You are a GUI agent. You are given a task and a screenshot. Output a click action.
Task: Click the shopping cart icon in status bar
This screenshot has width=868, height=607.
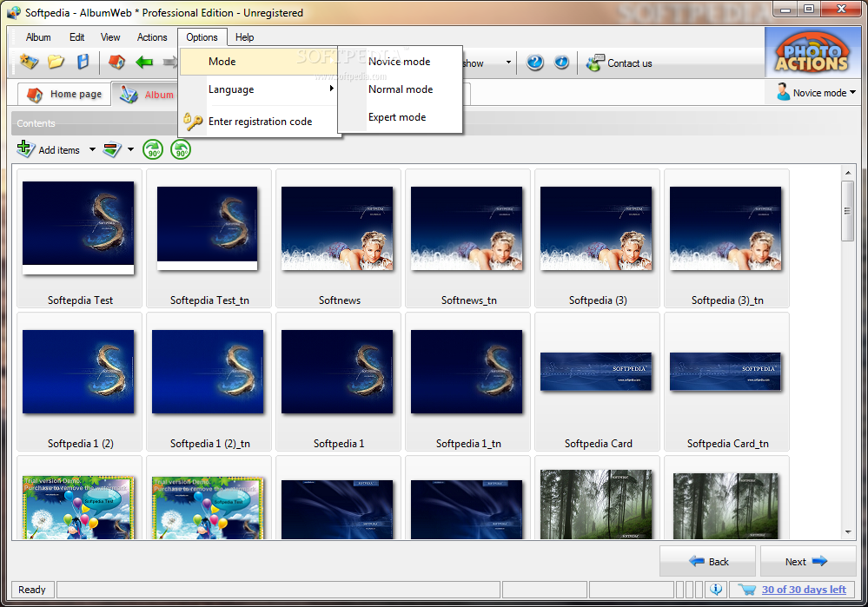click(746, 590)
